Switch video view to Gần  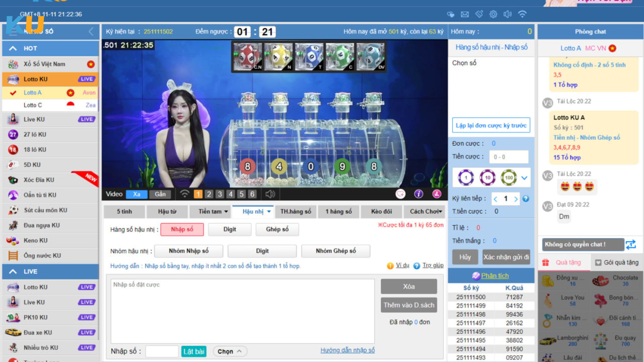coord(160,194)
